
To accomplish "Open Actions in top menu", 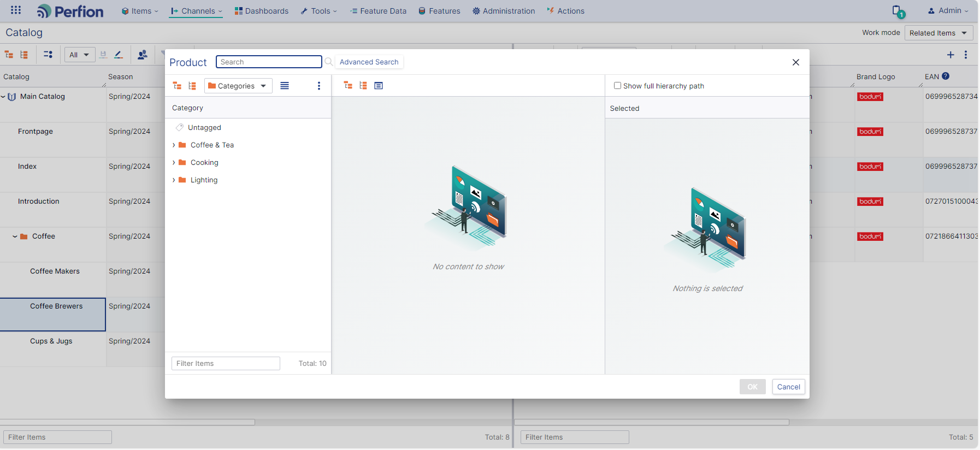I will point(566,11).
